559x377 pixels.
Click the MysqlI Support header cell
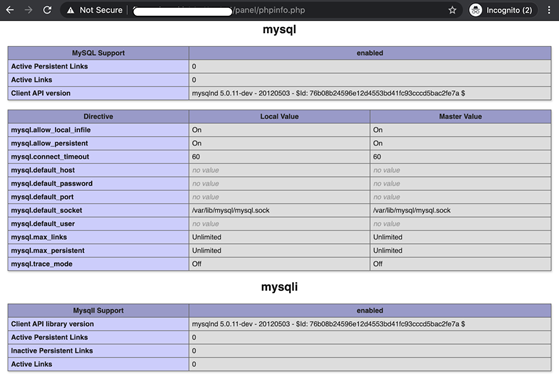pyautogui.click(x=98, y=311)
